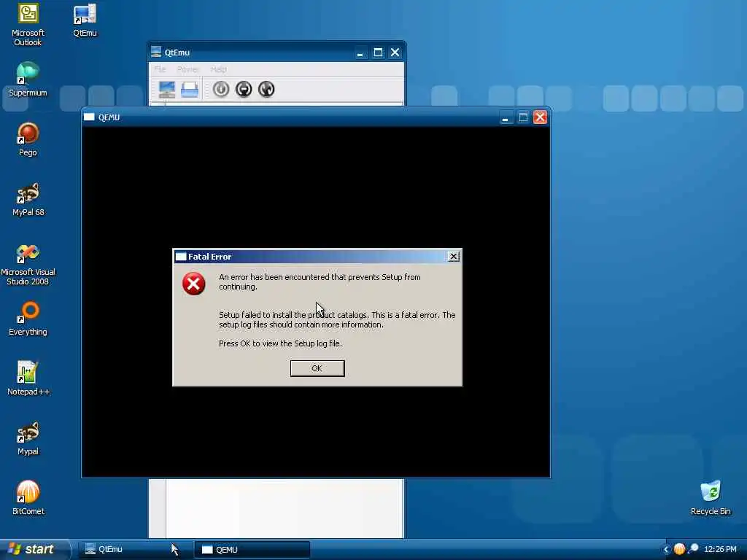The width and height of the screenshot is (747, 560).
Task: Close the QtEmu window
Action: pos(395,52)
